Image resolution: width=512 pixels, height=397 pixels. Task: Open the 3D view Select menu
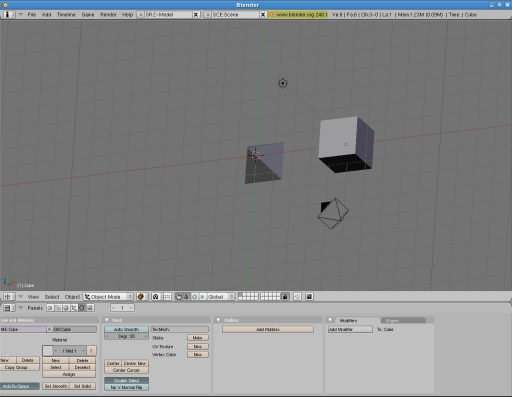(x=52, y=297)
